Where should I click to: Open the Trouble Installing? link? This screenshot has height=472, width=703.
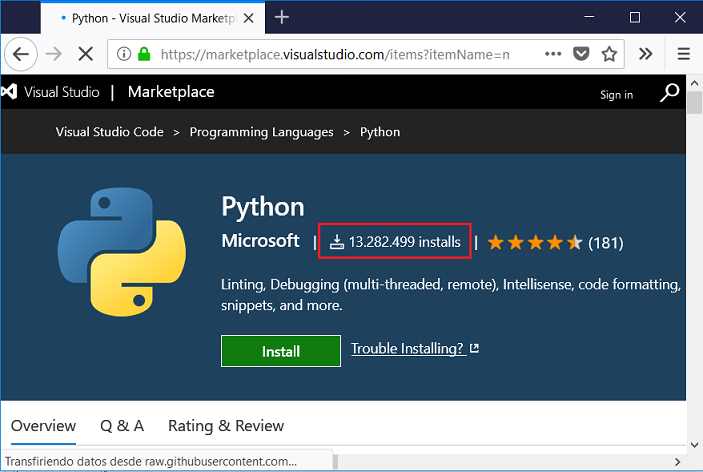(407, 348)
